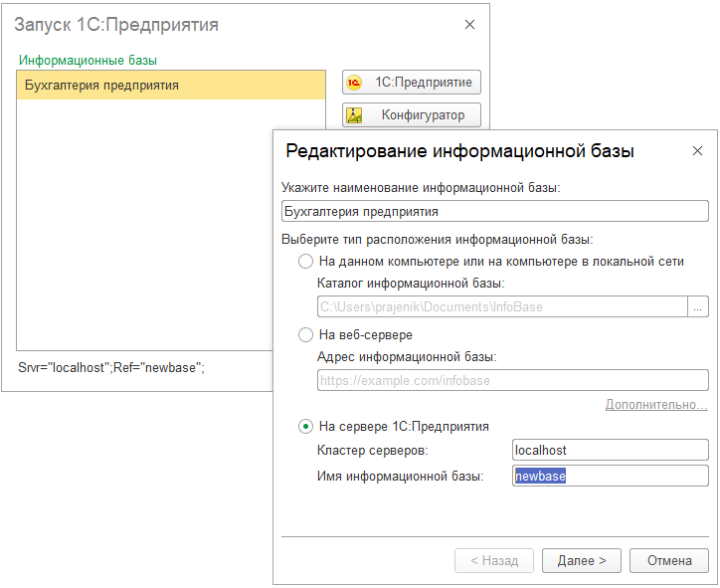Select Бухгалтерия предприятия in infobase list
The image size is (720, 588).
[171, 85]
